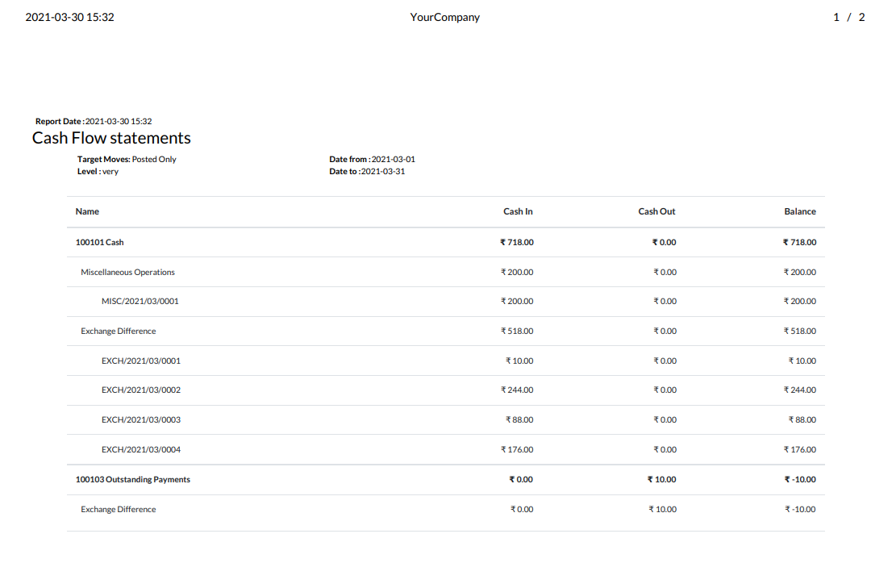This screenshot has height=588, width=896.
Task: Click Date to: 2021-03-31
Action: (x=367, y=172)
